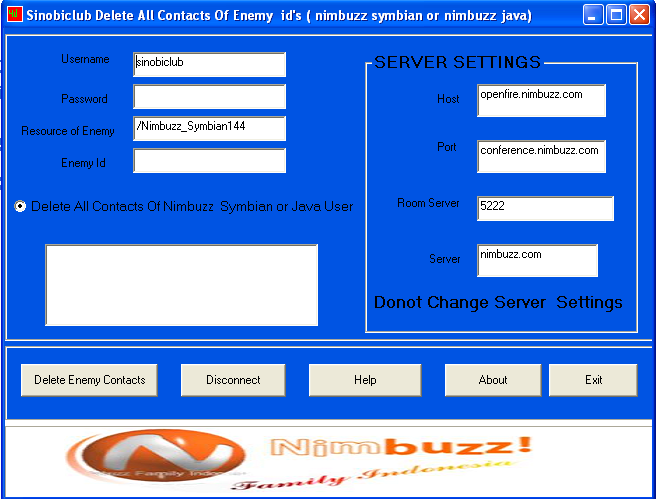Click the Port label

click(x=446, y=147)
